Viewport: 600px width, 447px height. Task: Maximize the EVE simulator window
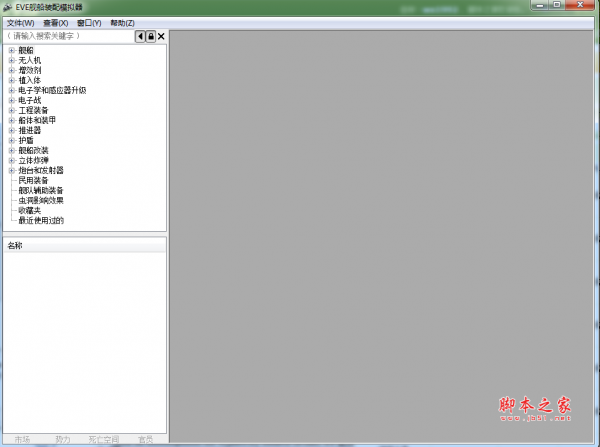557,5
